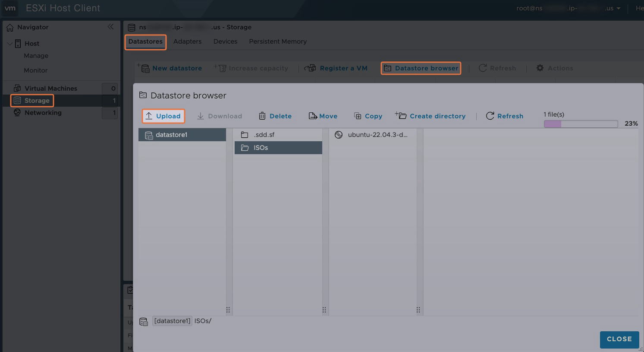644x352 pixels.
Task: Click the "ESXi Host Client" header title
Action: pyautogui.click(x=63, y=8)
